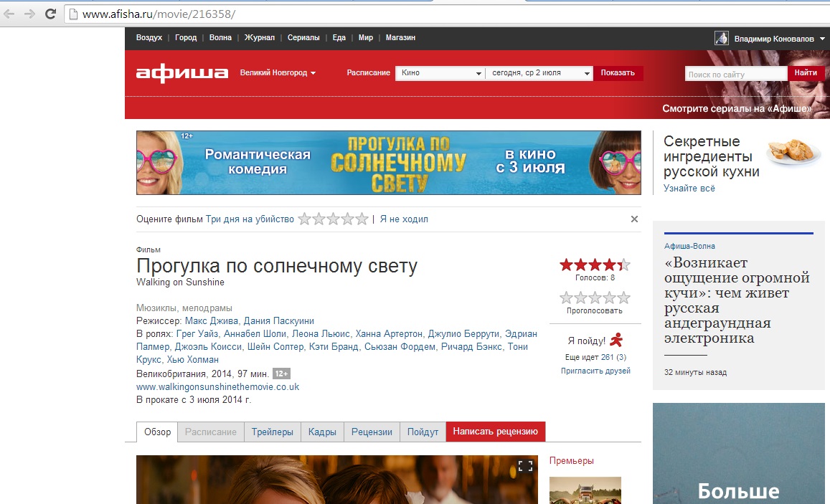Open the Магазин section link
830x504 pixels.
(400, 37)
